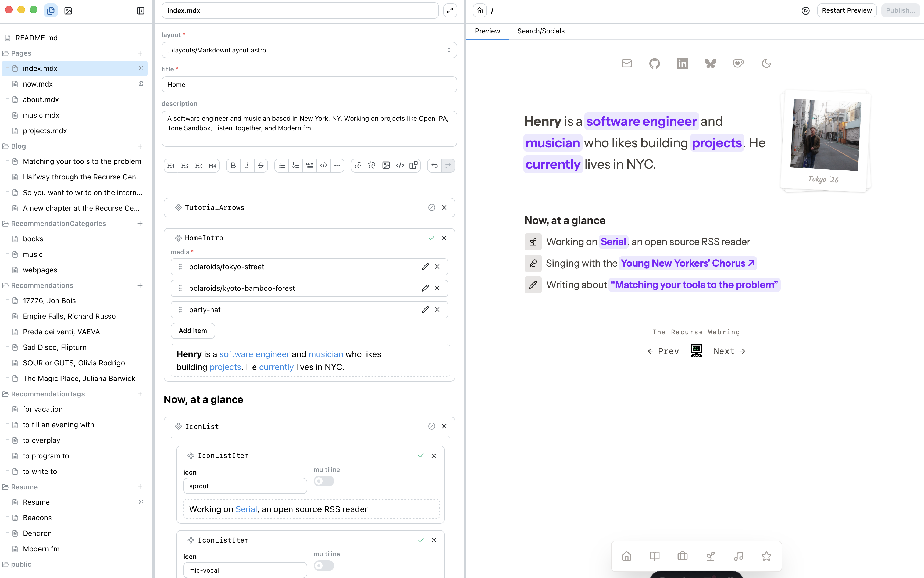Toggle the pin on the Resume entry
The image size is (924, 578).
[x=141, y=502]
